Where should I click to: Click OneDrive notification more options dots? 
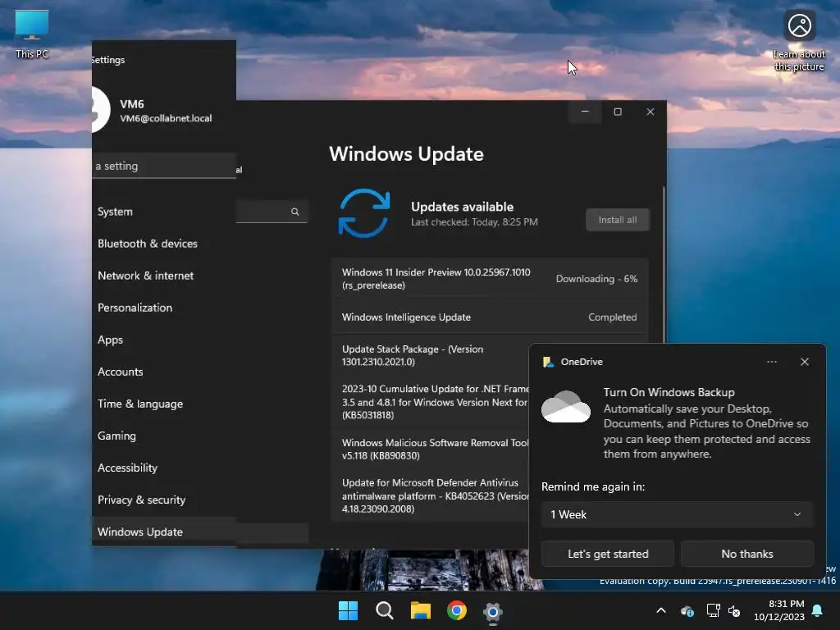[x=771, y=362]
